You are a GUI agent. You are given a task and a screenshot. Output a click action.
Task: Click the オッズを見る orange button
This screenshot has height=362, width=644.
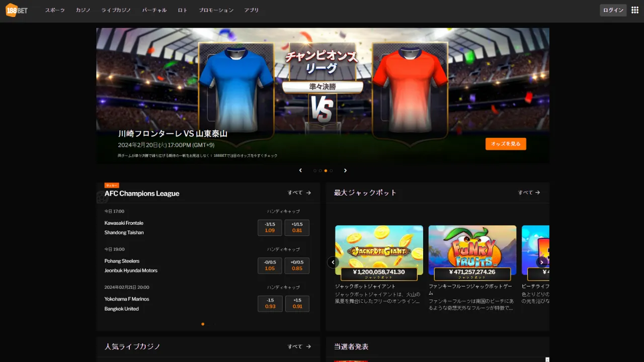tap(506, 144)
